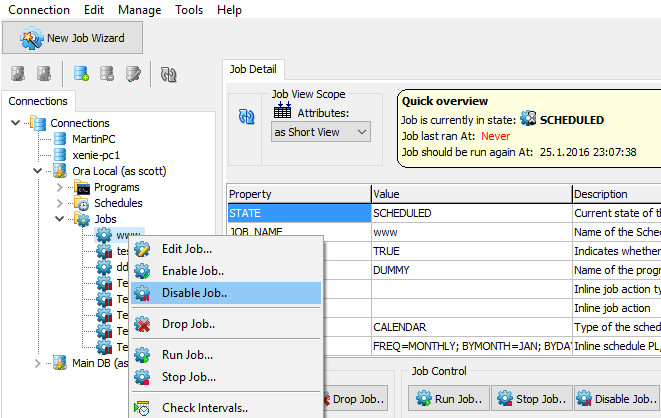Choose Check Intervals.. in context menu
The image size is (661, 418).
click(x=226, y=408)
